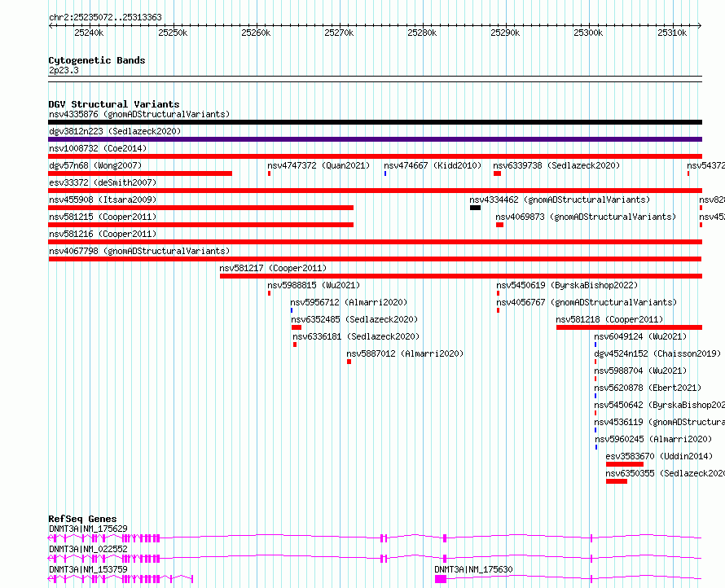The height and width of the screenshot is (588, 725).
Task: Open nsv581217 Cooper2011 variant label
Action: coord(273,268)
